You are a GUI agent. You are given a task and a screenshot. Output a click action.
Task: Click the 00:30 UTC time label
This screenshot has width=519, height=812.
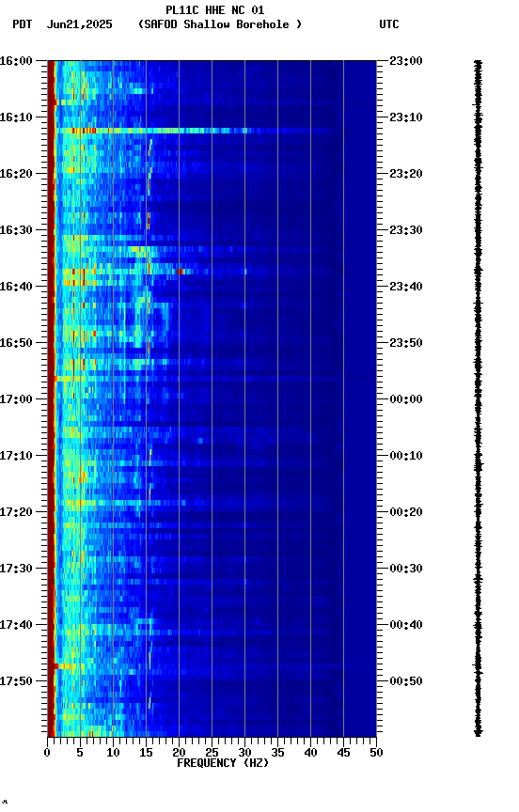tap(406, 569)
